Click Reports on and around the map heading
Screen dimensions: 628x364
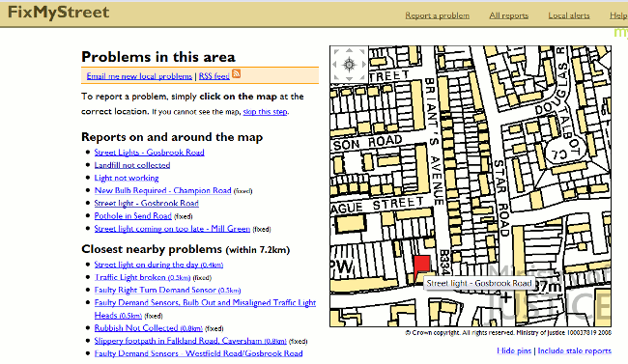172,137
